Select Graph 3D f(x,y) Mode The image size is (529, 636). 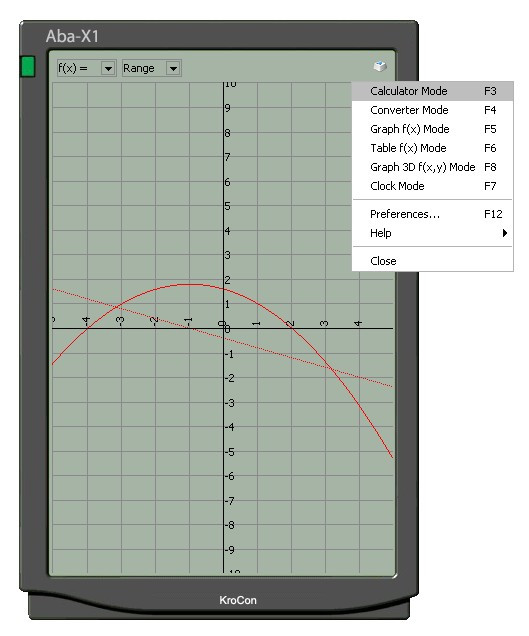432,167
